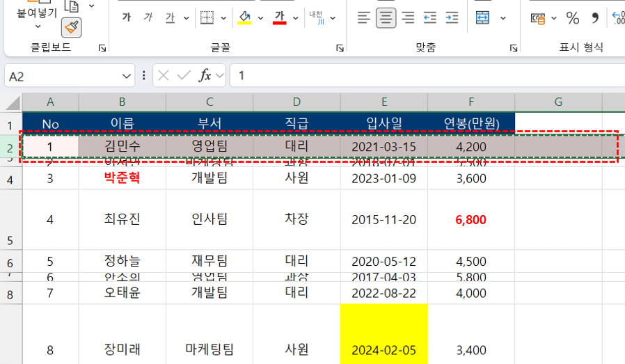Select column D header

point(296,102)
